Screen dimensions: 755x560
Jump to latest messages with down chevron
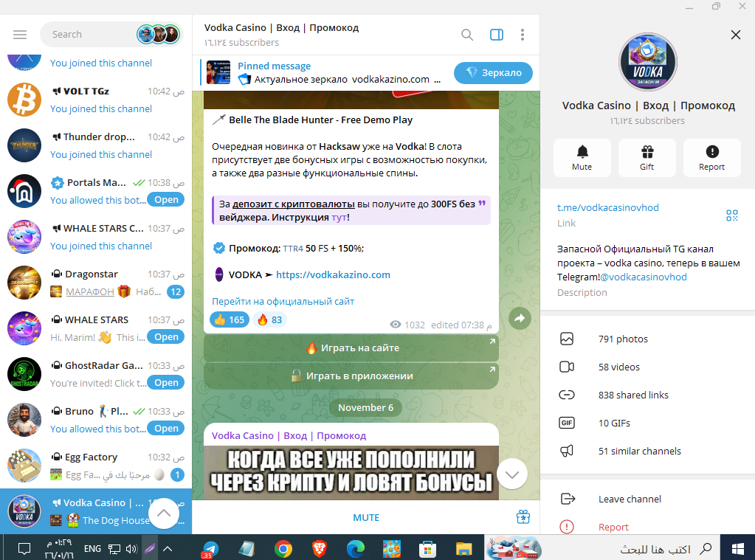click(512, 474)
